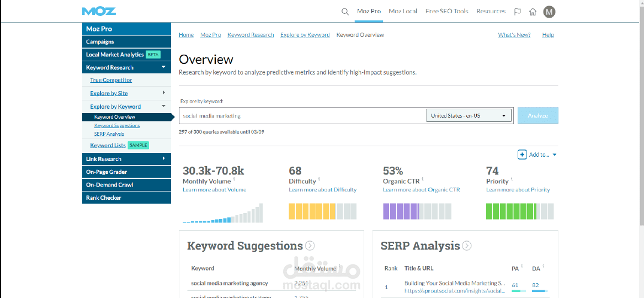
Task: Click the yellow Difficulty score bar
Action: (x=322, y=211)
